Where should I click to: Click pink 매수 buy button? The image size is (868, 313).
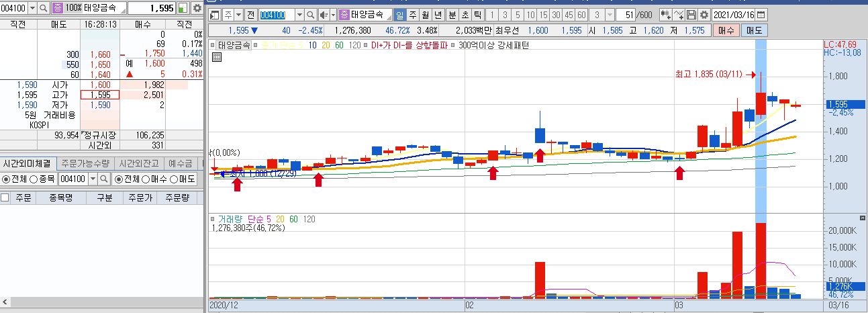coord(725,30)
